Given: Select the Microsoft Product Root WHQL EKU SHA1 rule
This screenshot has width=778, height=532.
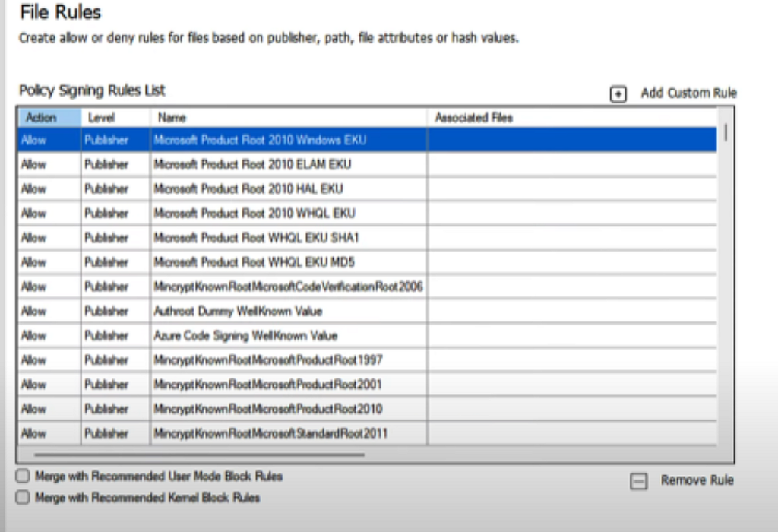Looking at the screenshot, I should tap(228, 237).
